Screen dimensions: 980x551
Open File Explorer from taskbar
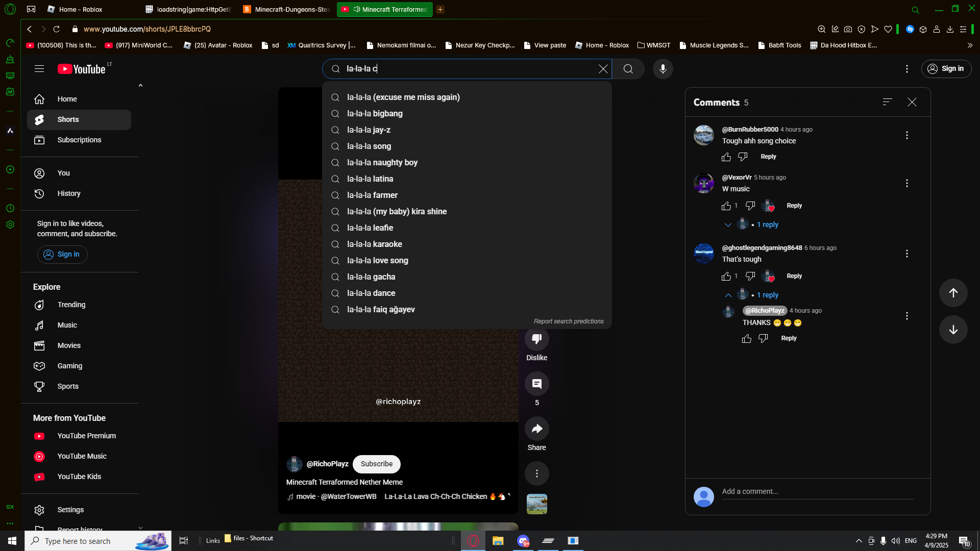coord(498,541)
